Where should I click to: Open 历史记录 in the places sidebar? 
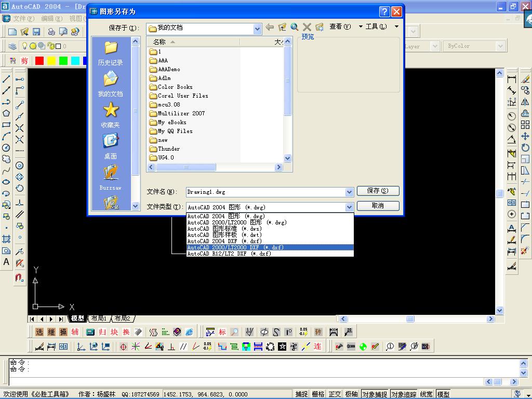[x=111, y=54]
